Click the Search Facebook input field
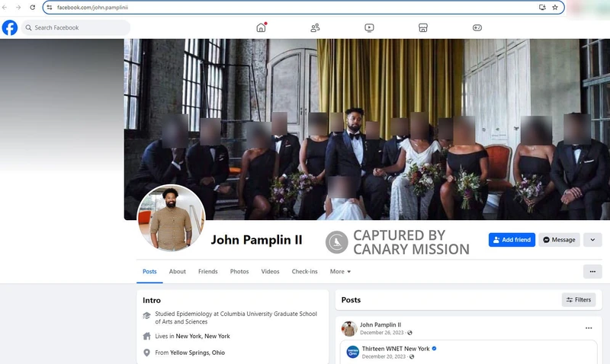Screen dimensions: 610x364 pyautogui.click(x=75, y=27)
